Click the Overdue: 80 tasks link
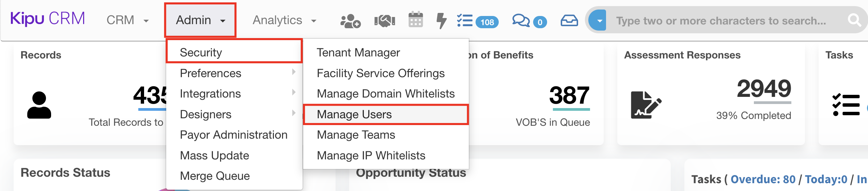 [763, 179]
